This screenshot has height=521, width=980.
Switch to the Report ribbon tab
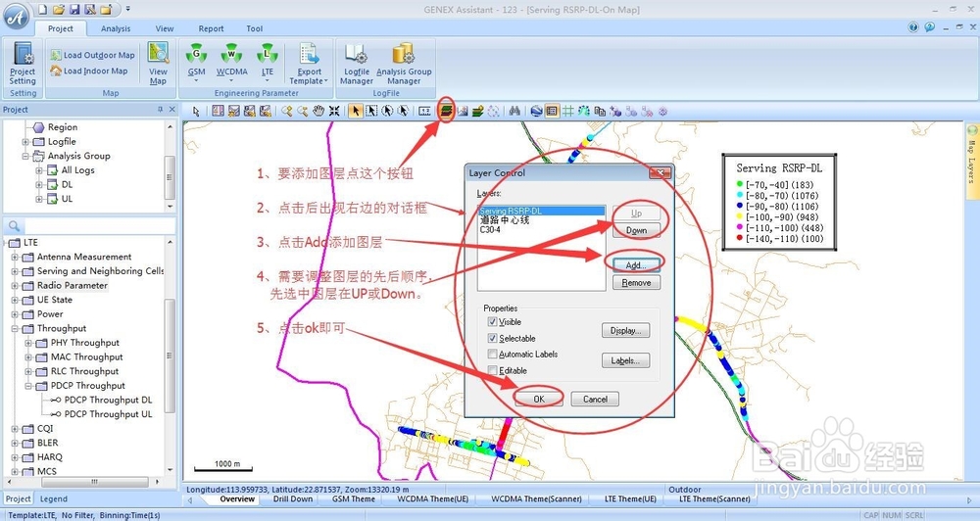[x=212, y=28]
